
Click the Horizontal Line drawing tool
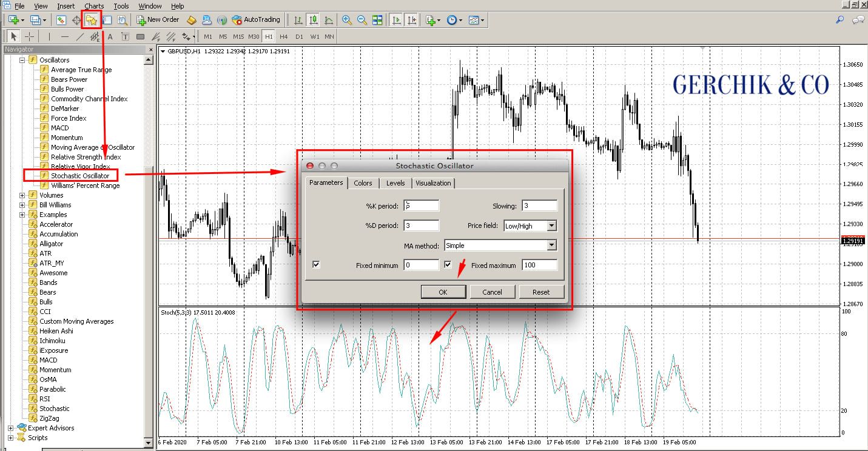[64, 36]
